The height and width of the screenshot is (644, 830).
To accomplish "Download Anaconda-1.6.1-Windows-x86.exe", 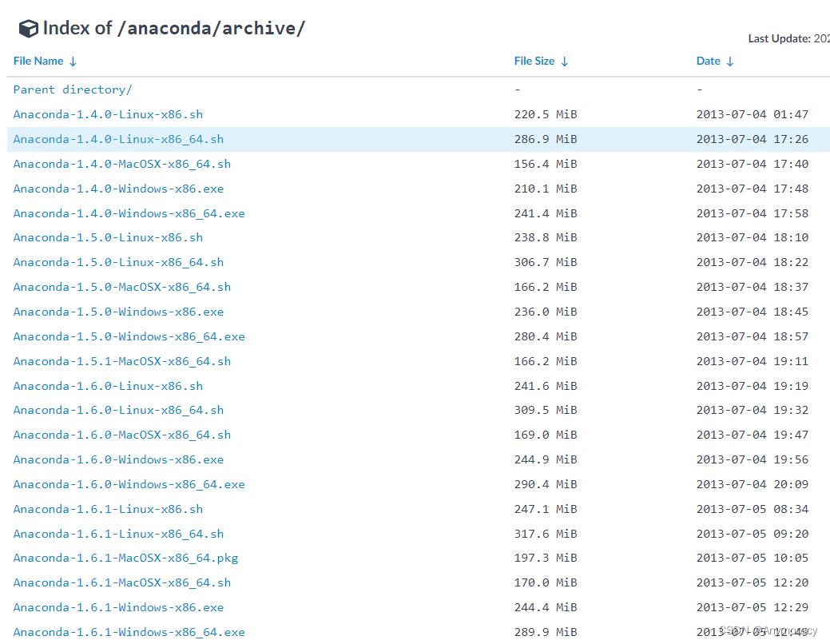I will tap(118, 607).
